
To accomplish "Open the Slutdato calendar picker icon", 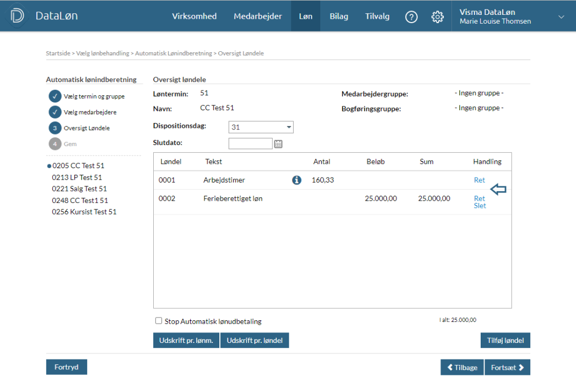I will tap(278, 144).
